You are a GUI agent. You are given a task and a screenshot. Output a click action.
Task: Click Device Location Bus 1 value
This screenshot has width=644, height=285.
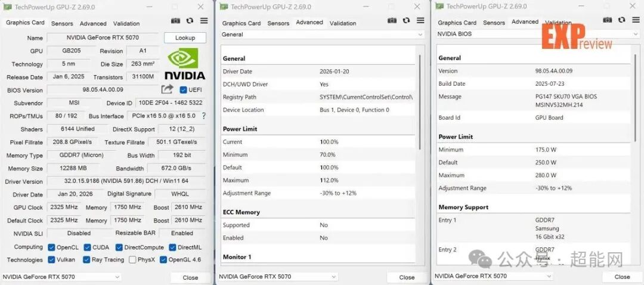(x=354, y=110)
